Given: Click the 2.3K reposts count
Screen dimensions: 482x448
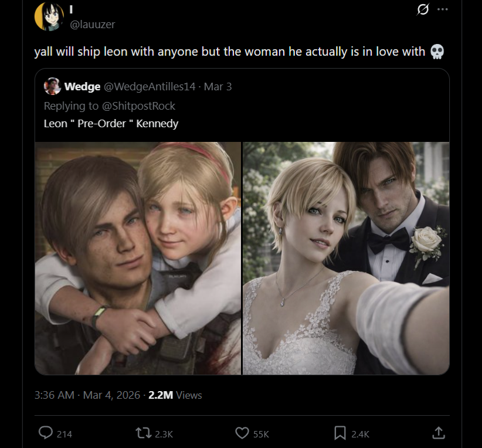Looking at the screenshot, I should (164, 434).
